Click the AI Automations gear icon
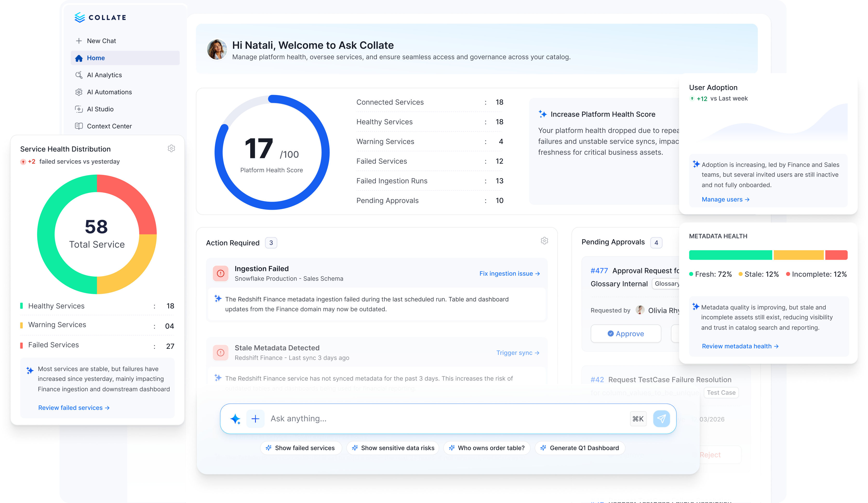Screen dimensions: 868x503 pos(79,92)
